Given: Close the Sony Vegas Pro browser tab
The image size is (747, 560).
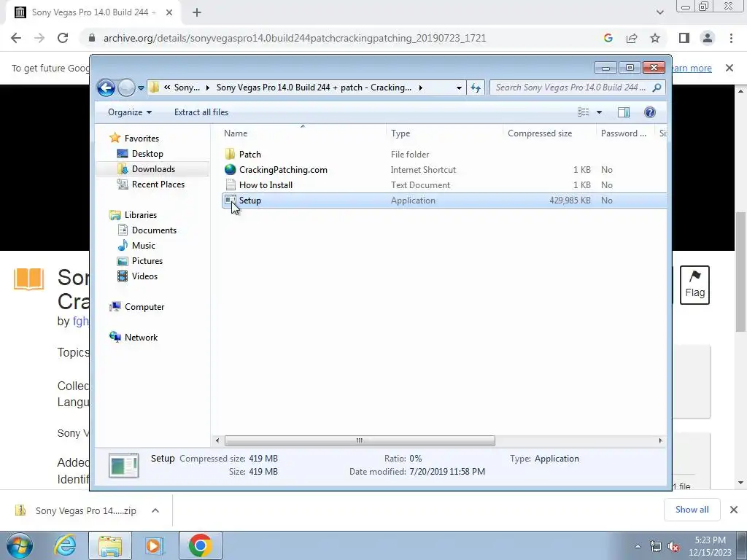Looking at the screenshot, I should (169, 12).
